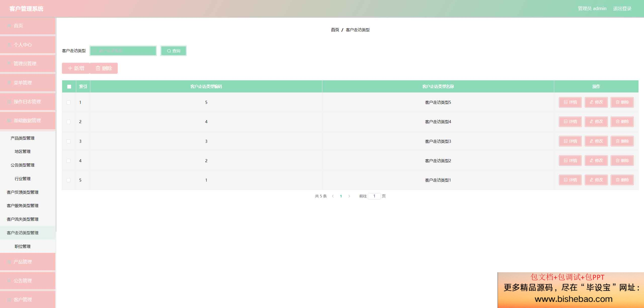The image size is (644, 308).
Task: Open 行业管理 submenu item
Action: (x=28, y=179)
